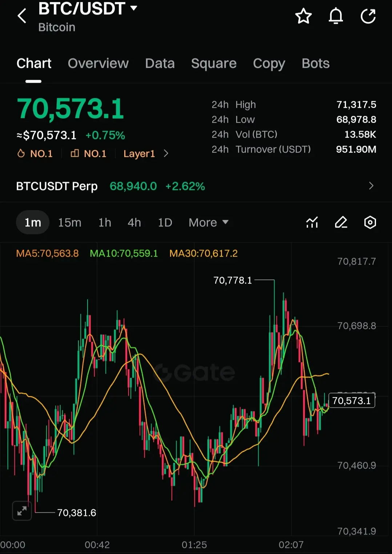Tap the 24h Turnover value 951.90M

356,150
